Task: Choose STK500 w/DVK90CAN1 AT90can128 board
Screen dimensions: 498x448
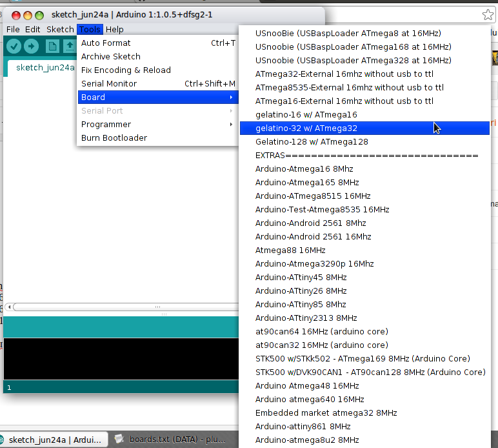Action: tap(364, 372)
